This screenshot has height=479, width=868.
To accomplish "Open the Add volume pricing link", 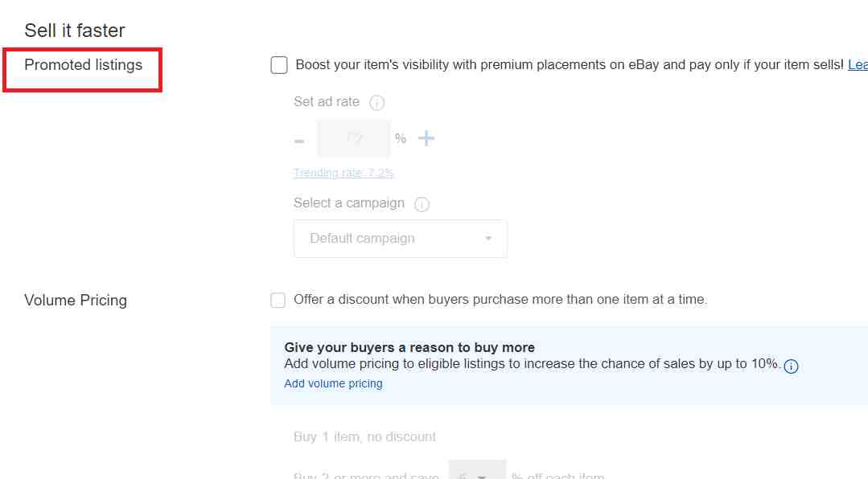I will tap(333, 383).
